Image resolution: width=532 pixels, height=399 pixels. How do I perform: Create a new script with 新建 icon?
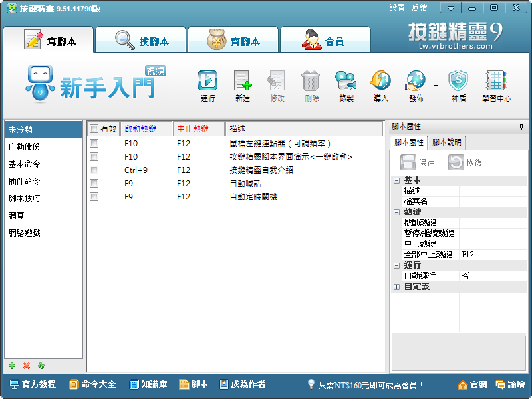click(242, 80)
